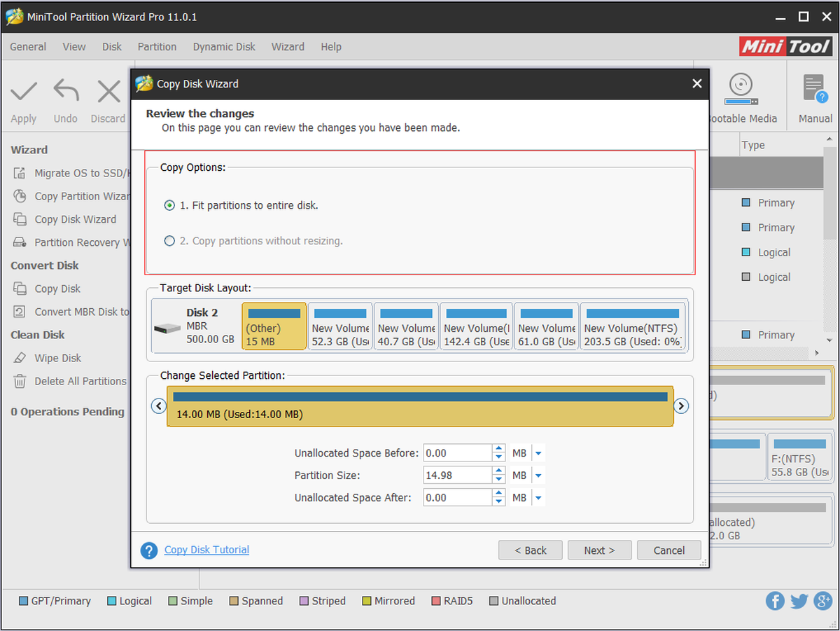Open MiniTool Facebook icon
The height and width of the screenshot is (631, 840).
pyautogui.click(x=775, y=601)
